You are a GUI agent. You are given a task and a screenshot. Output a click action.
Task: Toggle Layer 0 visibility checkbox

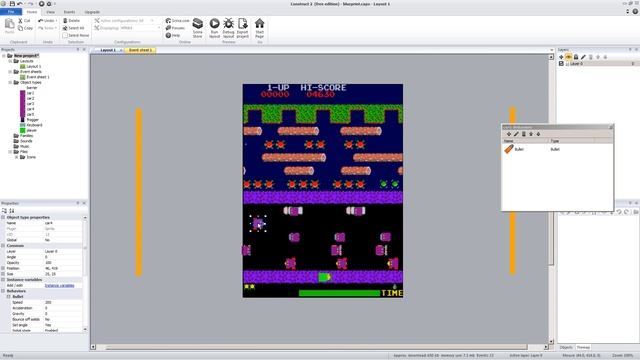pyautogui.click(x=561, y=64)
